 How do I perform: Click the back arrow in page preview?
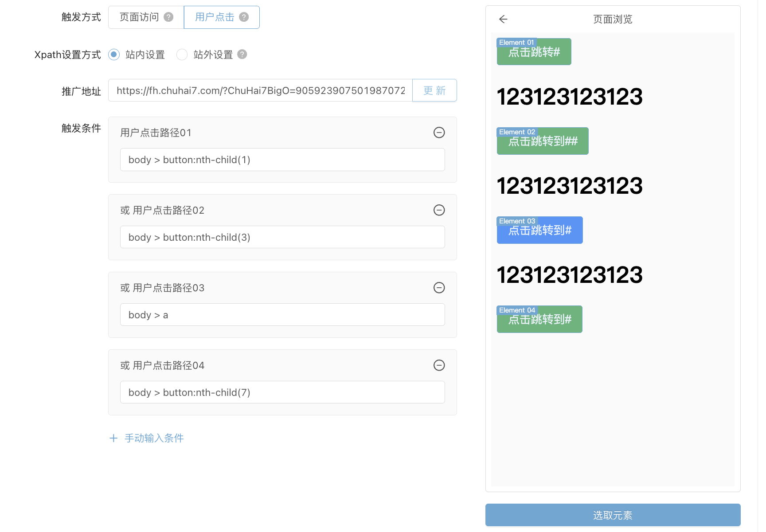503,19
